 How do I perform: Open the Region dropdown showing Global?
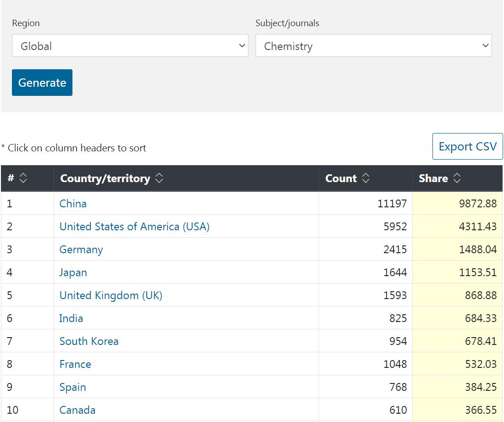pos(130,46)
